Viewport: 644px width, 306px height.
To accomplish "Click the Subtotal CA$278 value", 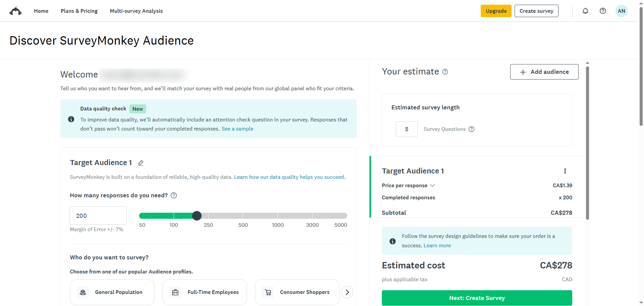I will pos(562,213).
